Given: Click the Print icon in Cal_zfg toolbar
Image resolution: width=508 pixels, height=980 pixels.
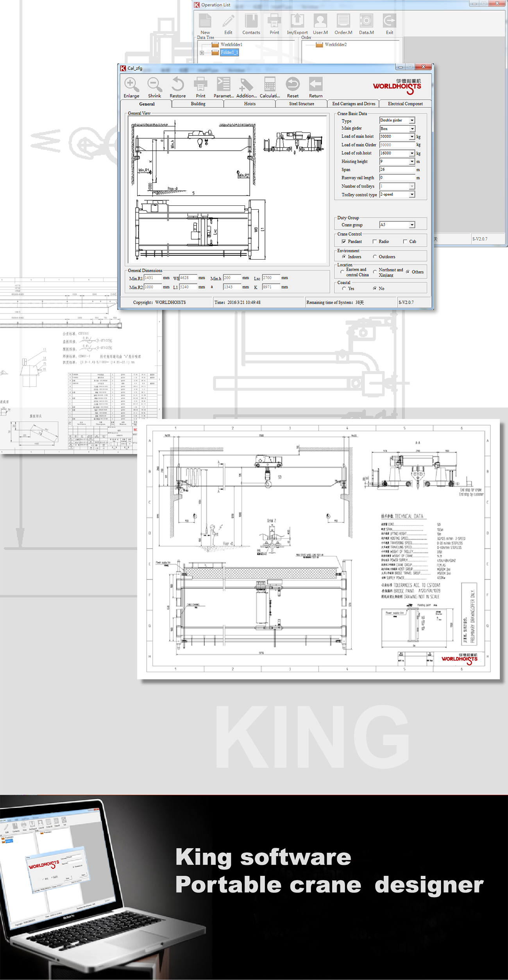Looking at the screenshot, I should 200,84.
